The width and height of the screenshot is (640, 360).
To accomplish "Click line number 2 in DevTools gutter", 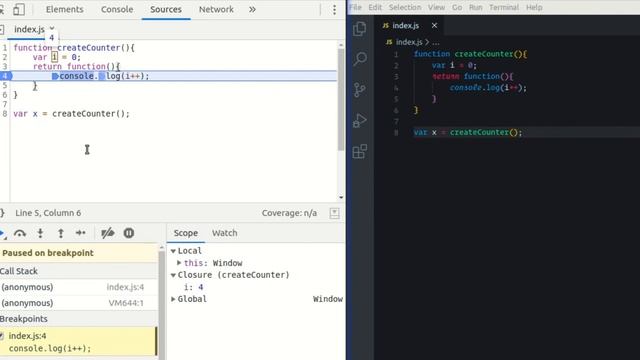I will tap(5, 57).
